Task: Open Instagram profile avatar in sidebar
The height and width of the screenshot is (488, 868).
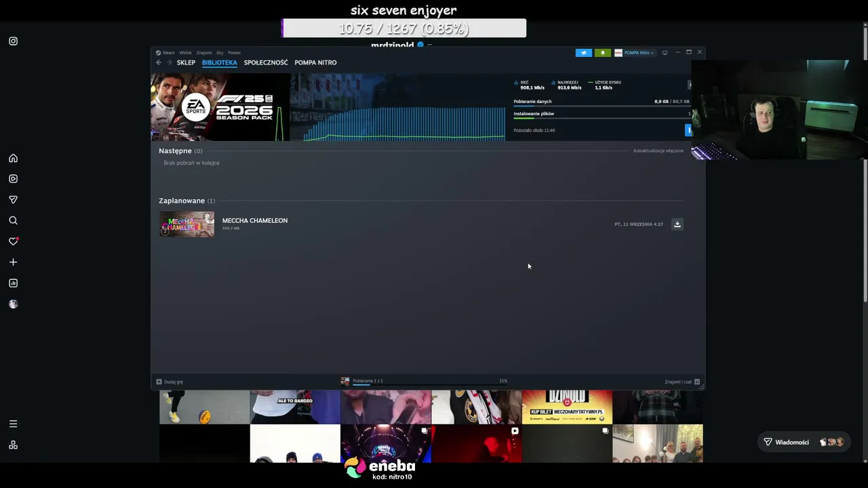Action: (x=13, y=304)
